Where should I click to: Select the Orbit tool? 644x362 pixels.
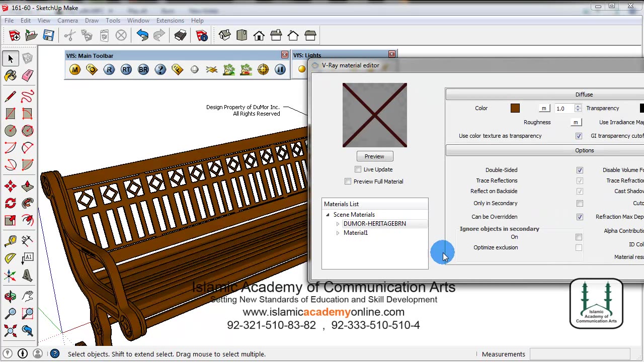click(x=11, y=297)
